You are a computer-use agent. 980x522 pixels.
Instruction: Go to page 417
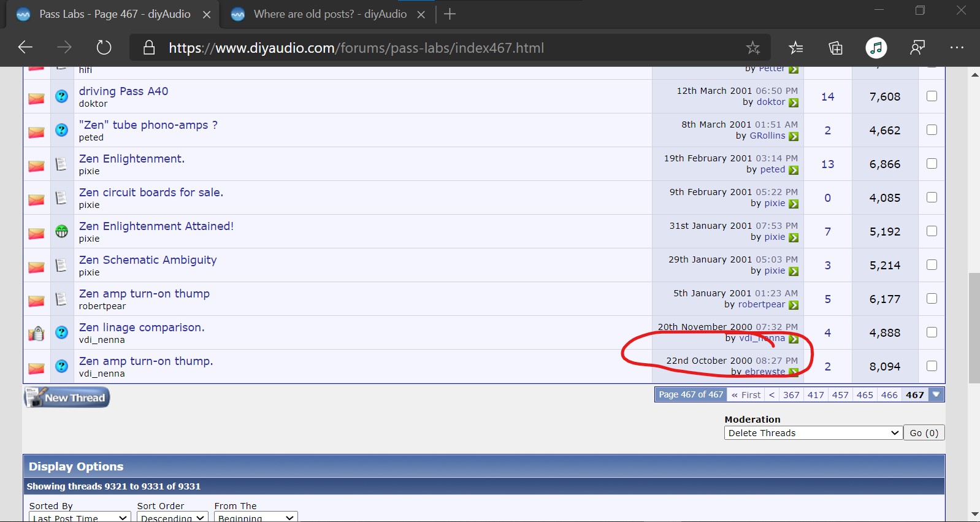coord(816,395)
